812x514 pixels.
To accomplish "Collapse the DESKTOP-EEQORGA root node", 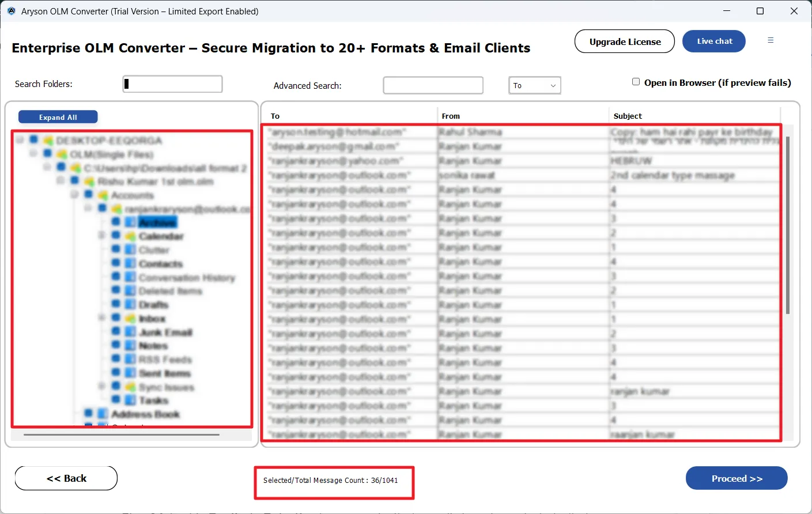I will point(20,140).
